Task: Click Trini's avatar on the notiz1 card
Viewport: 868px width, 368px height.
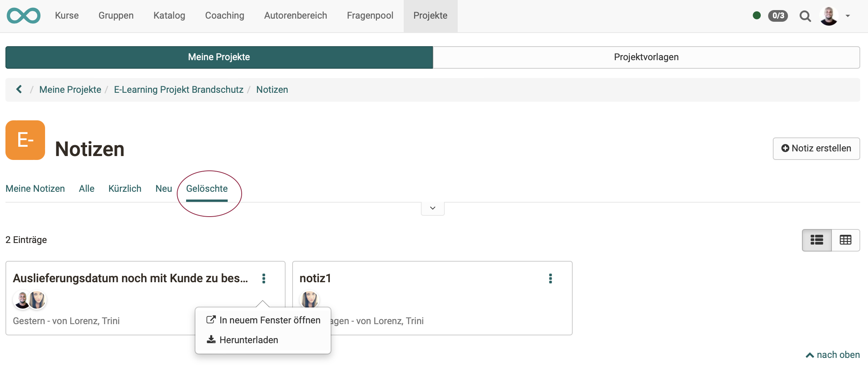Action: [x=309, y=300]
